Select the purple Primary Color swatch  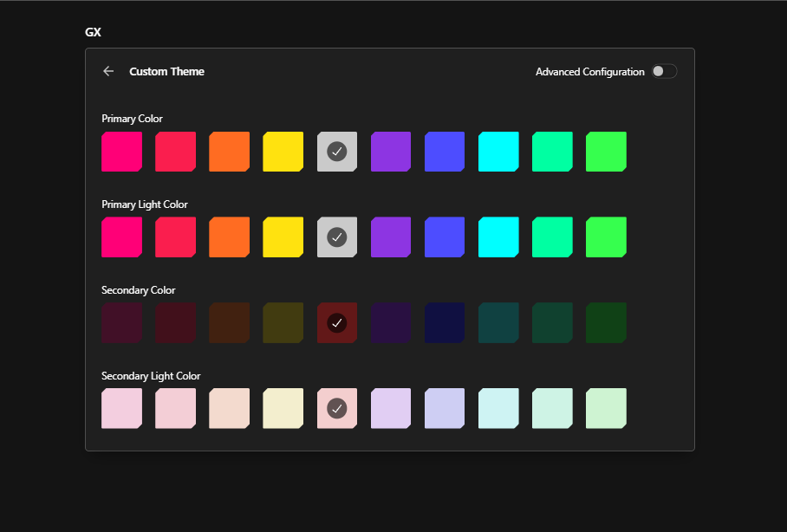tap(391, 152)
